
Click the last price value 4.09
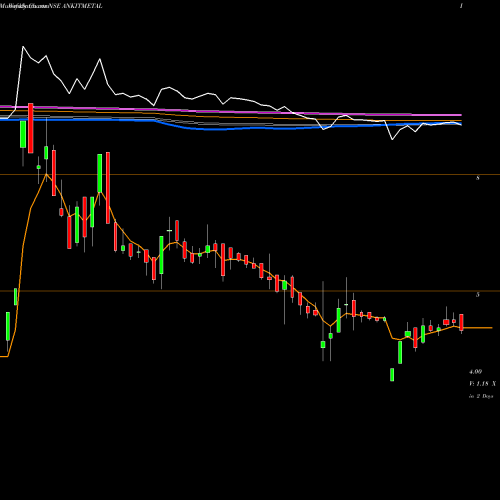[x=476, y=371]
